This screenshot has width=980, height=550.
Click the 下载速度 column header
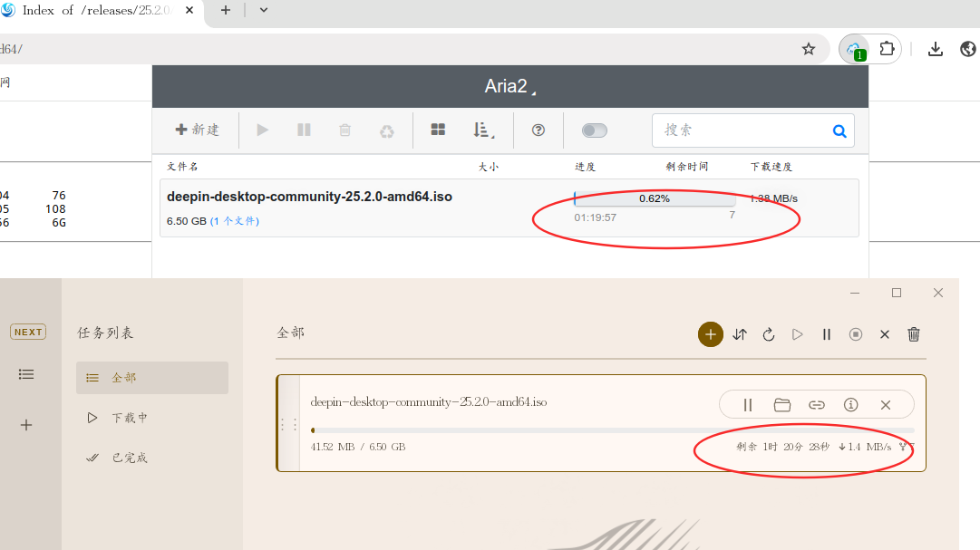coord(771,167)
